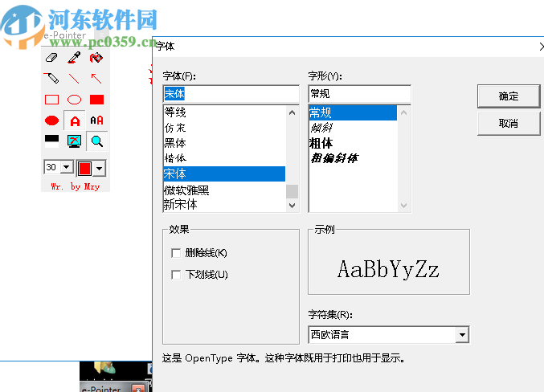Select 黑体 in the font list

coord(224,143)
